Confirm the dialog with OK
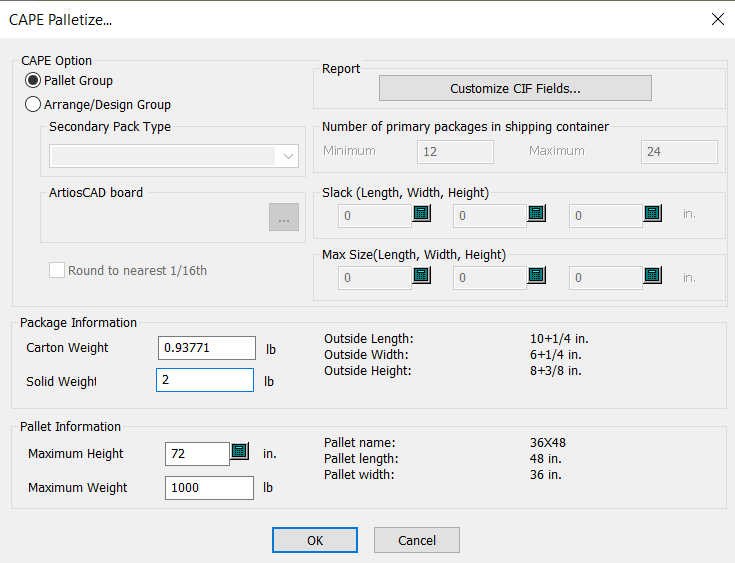 coord(315,540)
